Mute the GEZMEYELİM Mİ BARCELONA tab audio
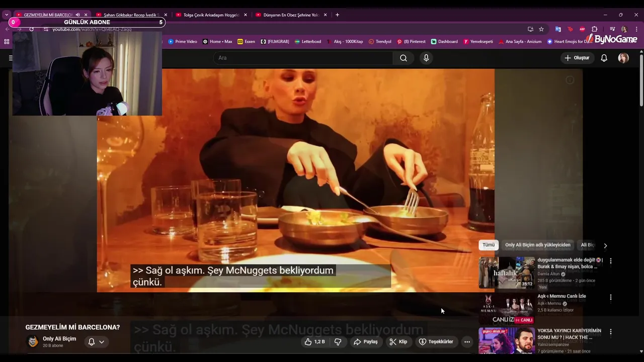 point(77,15)
